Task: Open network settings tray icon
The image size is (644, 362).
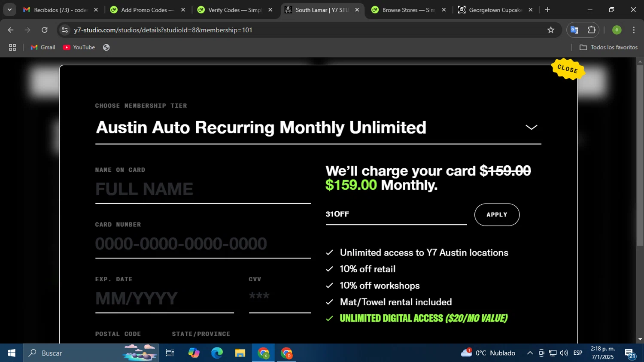Action: [x=553, y=353]
